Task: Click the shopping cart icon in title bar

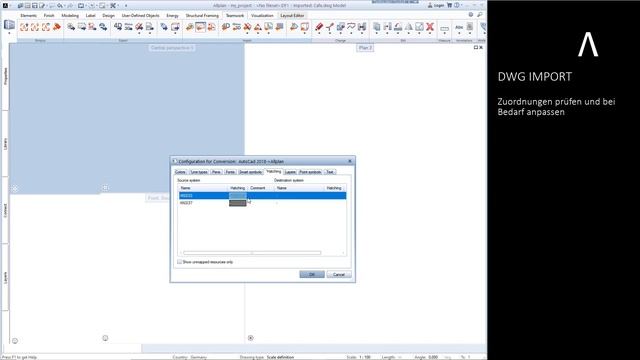Action: (x=449, y=5)
